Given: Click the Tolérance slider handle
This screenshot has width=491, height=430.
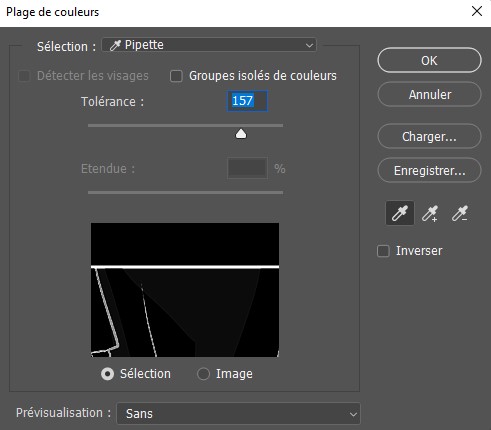Looking at the screenshot, I should [241, 134].
